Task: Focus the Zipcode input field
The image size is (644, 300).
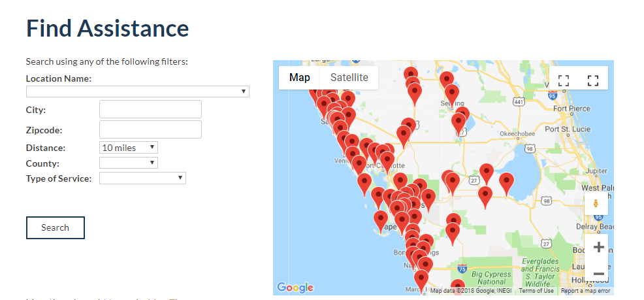Action: tap(150, 129)
